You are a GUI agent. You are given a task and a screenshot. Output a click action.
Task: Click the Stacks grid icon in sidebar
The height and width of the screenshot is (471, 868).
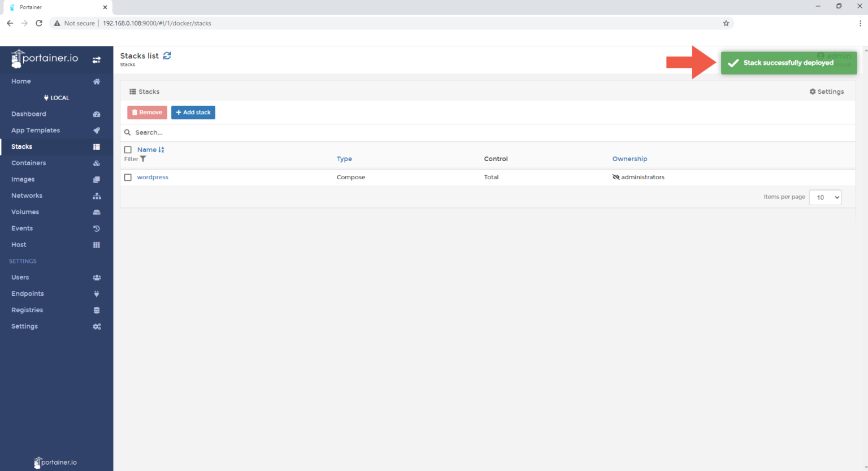pos(97,147)
